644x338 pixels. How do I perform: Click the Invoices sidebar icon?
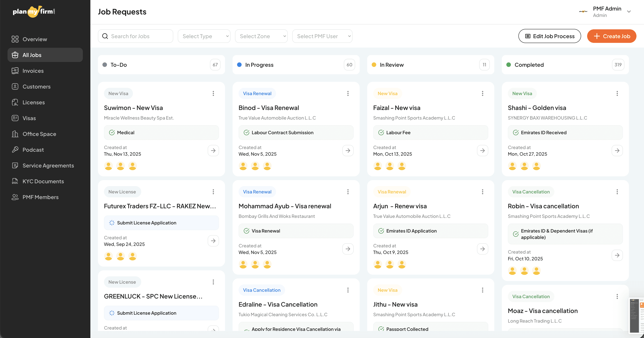15,71
